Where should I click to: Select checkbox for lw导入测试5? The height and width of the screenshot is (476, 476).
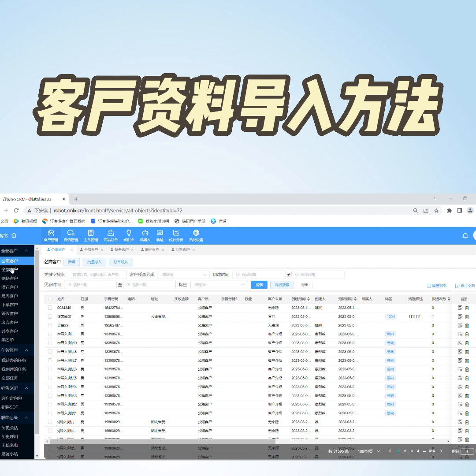[x=50, y=378]
